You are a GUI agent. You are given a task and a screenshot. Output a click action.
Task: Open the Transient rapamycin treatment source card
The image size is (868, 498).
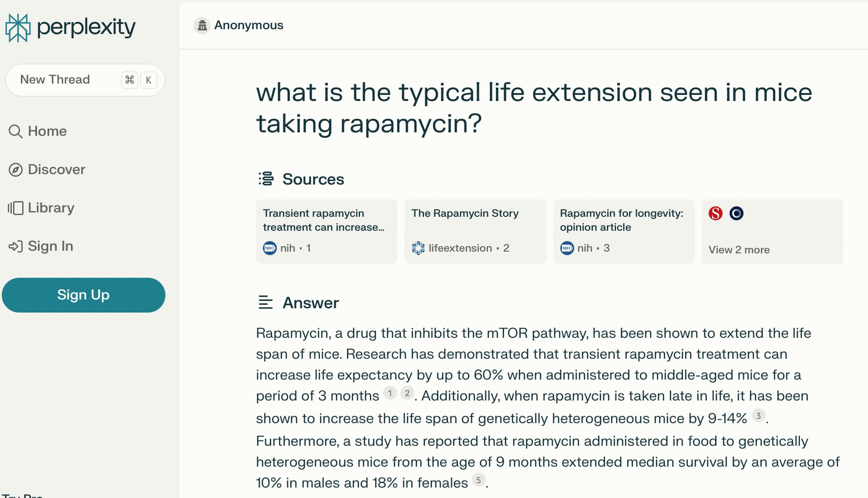point(327,232)
